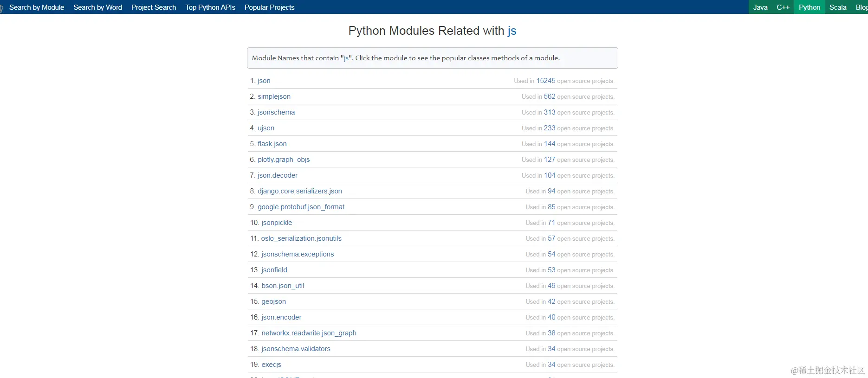Screen dimensions: 868x378
Task: Click the 49 count for bson.json_util
Action: (x=551, y=286)
